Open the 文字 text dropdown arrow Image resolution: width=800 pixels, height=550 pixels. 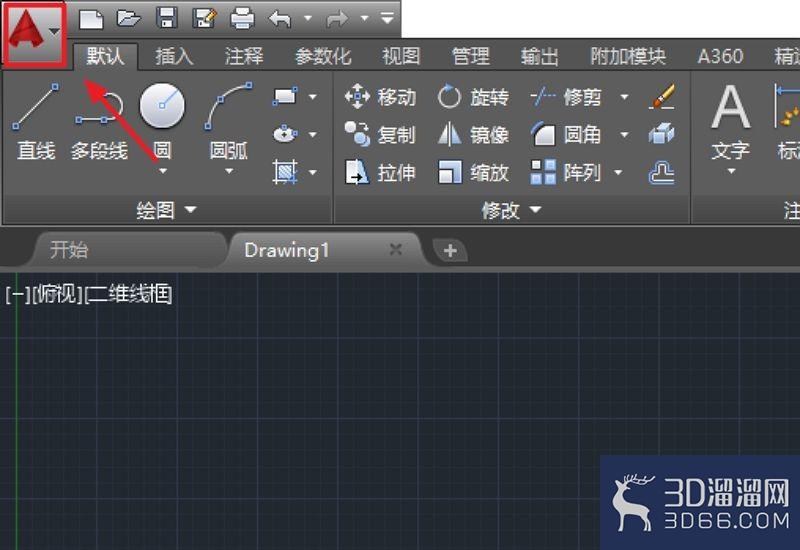[731, 171]
